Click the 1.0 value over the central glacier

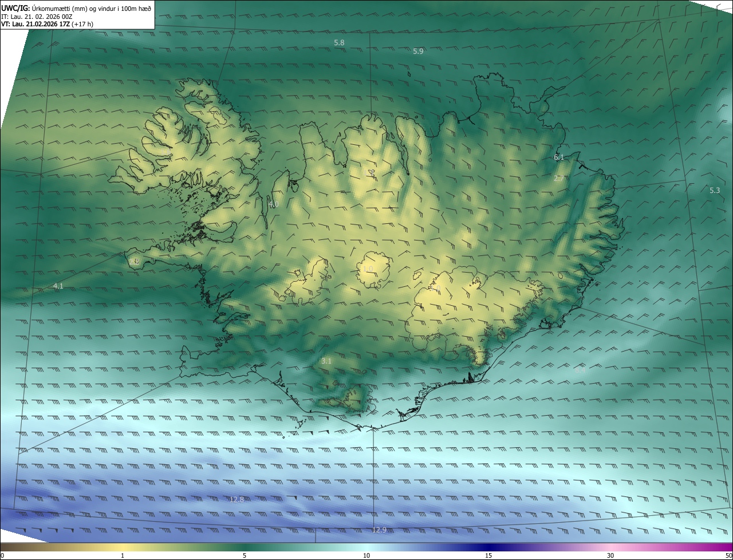pos(368,269)
